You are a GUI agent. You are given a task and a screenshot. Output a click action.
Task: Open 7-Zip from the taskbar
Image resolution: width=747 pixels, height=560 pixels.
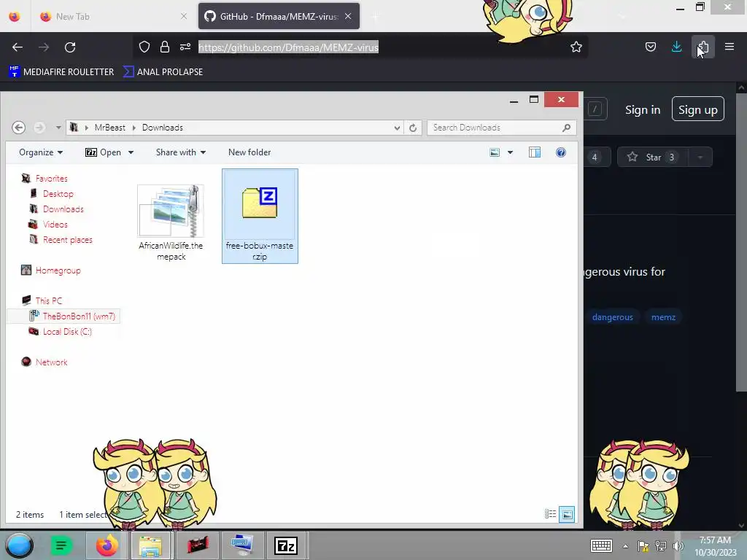(286, 545)
